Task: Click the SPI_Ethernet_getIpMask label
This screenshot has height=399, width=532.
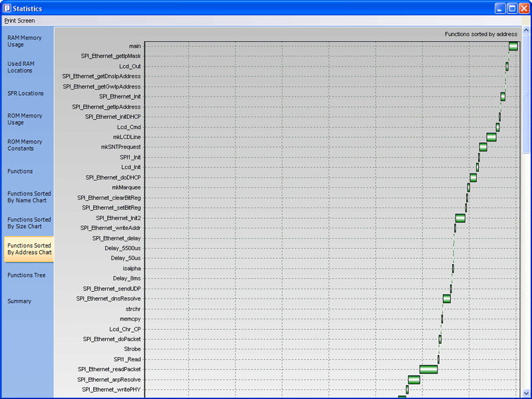Action: point(110,56)
